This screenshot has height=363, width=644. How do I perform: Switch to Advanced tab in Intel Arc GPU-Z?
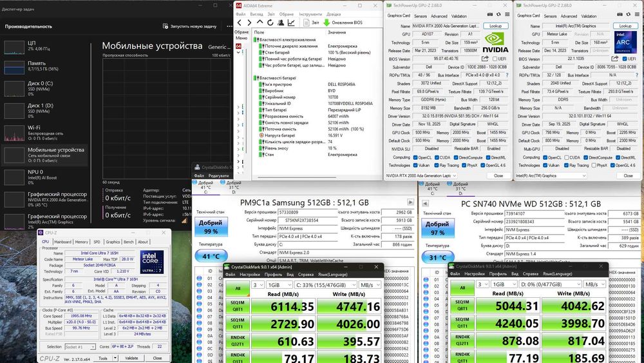(569, 16)
